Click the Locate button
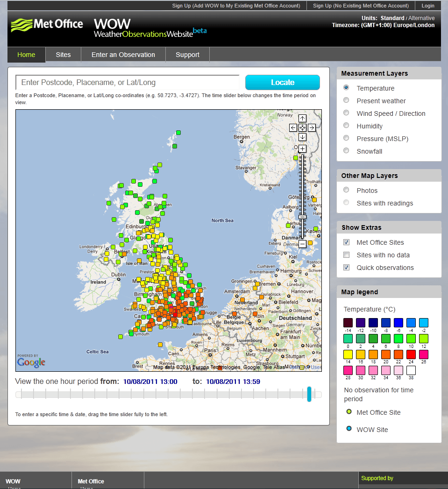 point(283,82)
